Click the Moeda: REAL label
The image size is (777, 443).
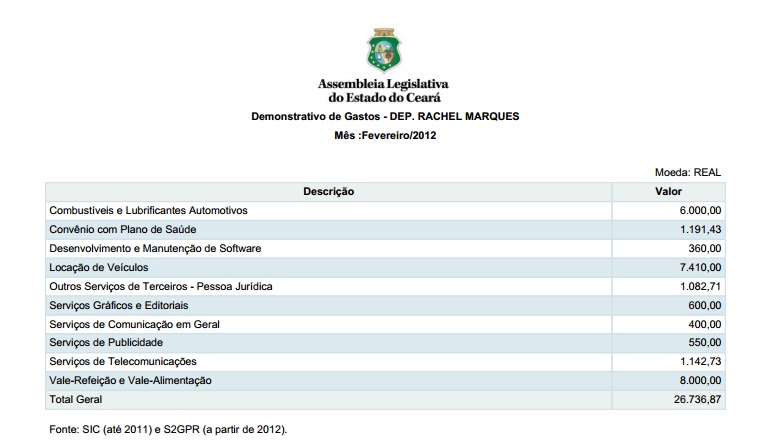[687, 172]
